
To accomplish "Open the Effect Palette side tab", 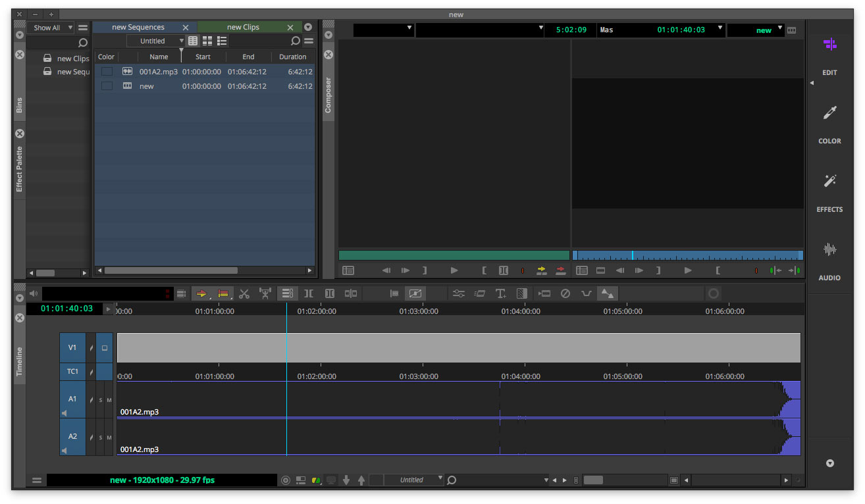I will pos(19,168).
